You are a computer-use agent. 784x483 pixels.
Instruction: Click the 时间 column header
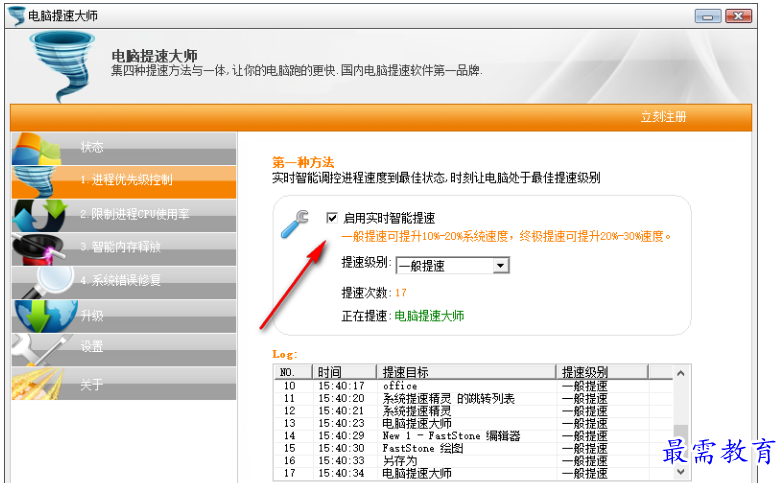(x=344, y=372)
